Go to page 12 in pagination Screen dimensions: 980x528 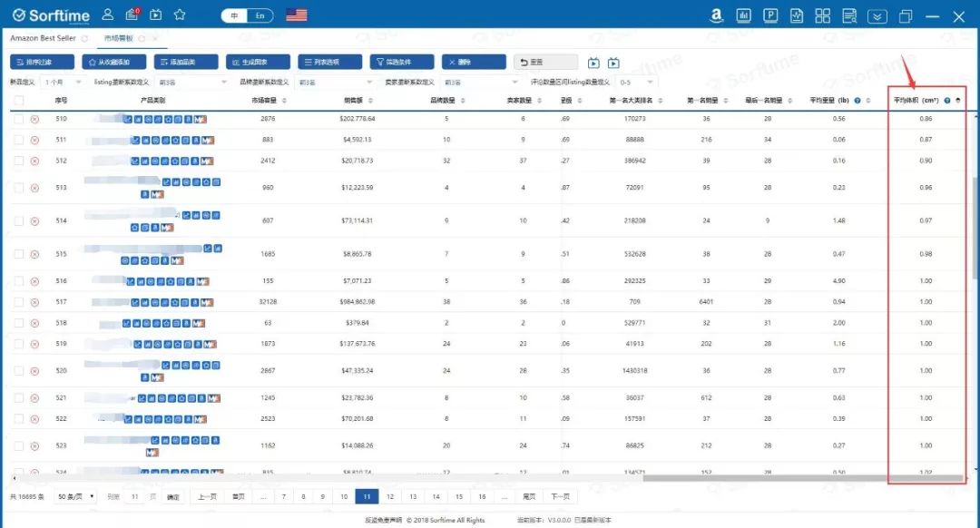tap(390, 497)
